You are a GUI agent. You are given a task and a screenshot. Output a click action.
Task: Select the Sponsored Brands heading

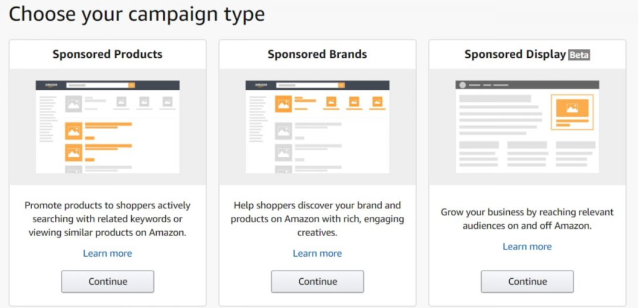[x=317, y=54]
